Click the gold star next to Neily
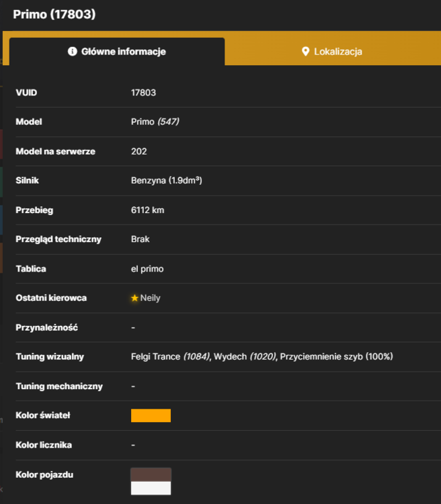 coord(134,298)
